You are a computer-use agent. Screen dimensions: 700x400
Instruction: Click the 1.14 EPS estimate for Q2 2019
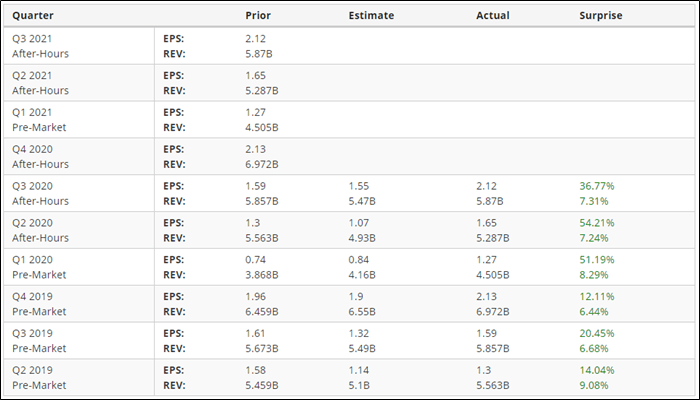[x=358, y=371]
